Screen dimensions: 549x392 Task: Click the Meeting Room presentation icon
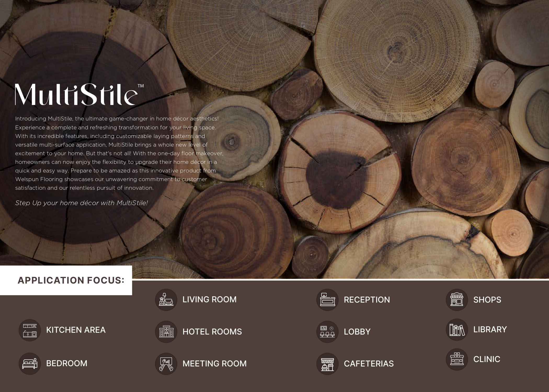[166, 364]
